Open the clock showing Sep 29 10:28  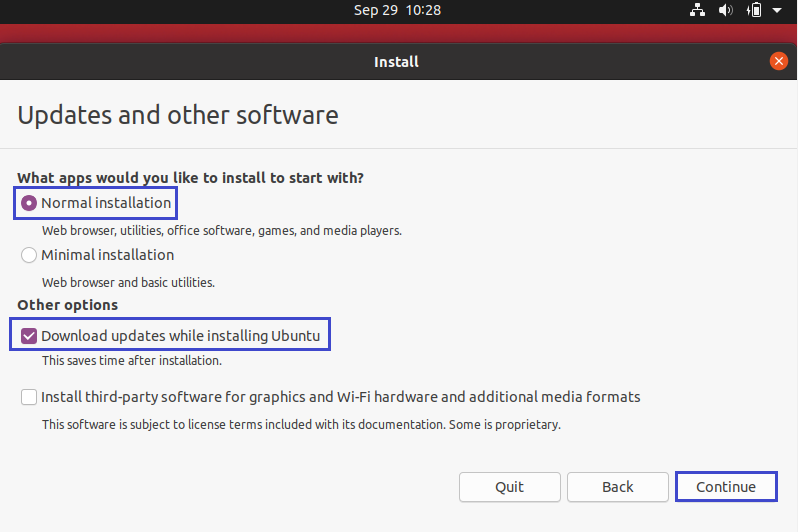point(397,10)
